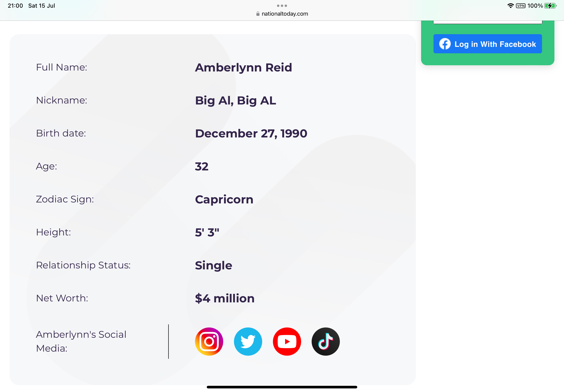Click the Zodiac Sign label
The height and width of the screenshot is (392, 564).
65,199
